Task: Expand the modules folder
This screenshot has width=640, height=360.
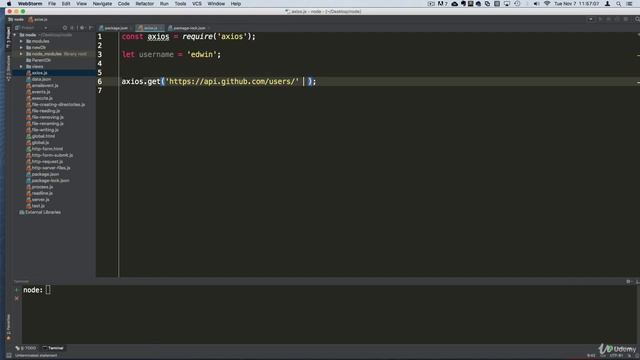Action: click(21, 41)
